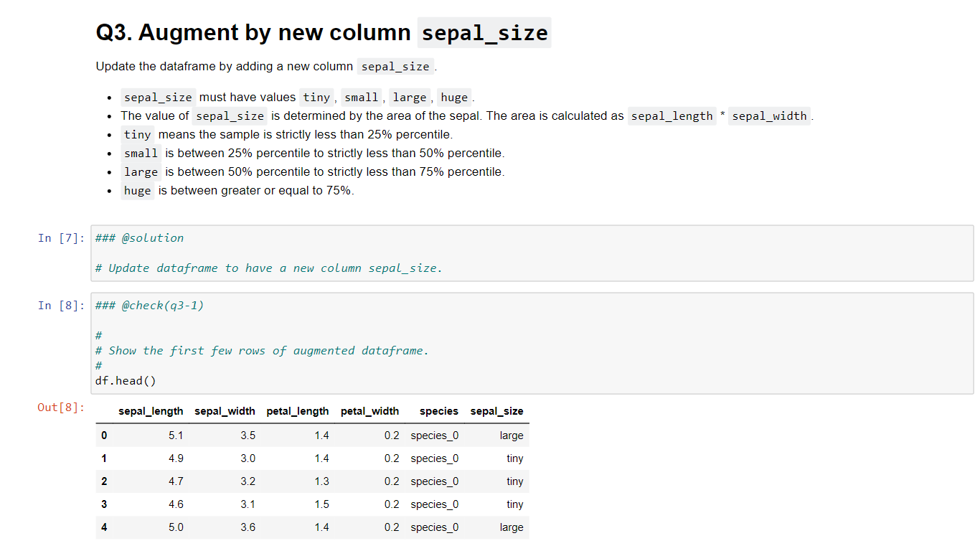980x551 pixels.
Task: Select the sepal_length column header
Action: 151,411
